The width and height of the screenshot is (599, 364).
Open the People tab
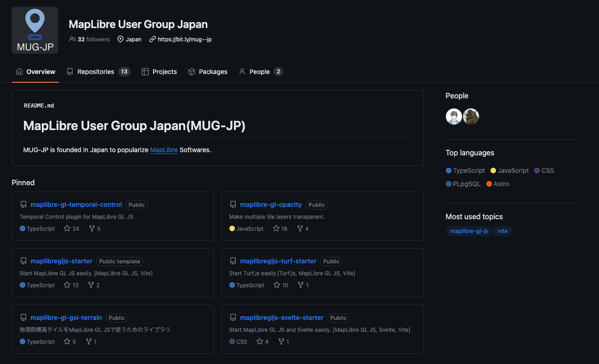[261, 72]
